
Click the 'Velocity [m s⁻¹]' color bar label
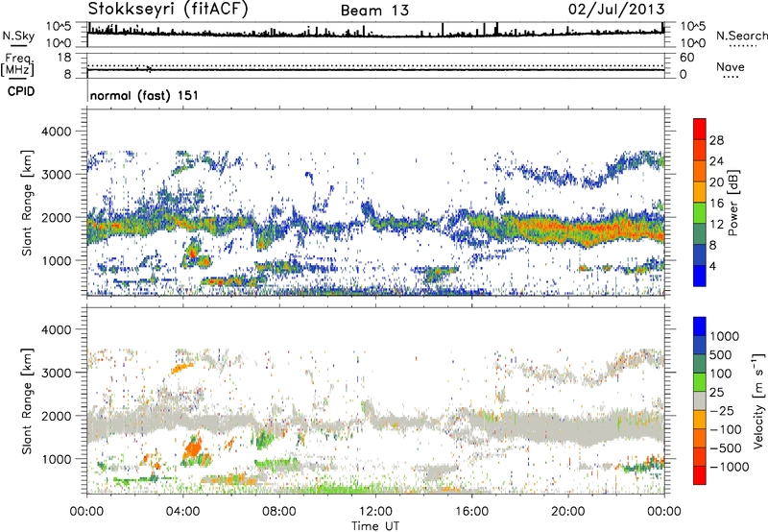point(758,400)
